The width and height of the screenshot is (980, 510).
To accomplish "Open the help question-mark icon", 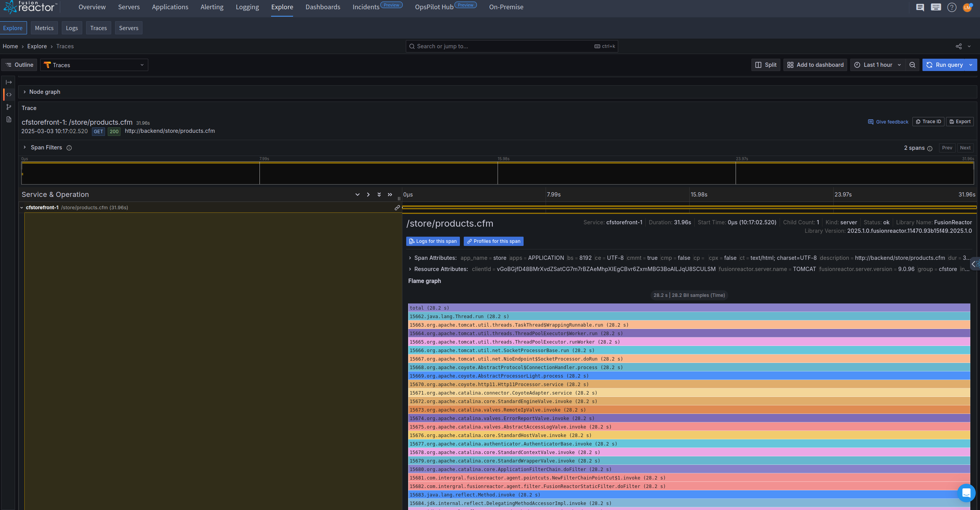I will 952,7.
